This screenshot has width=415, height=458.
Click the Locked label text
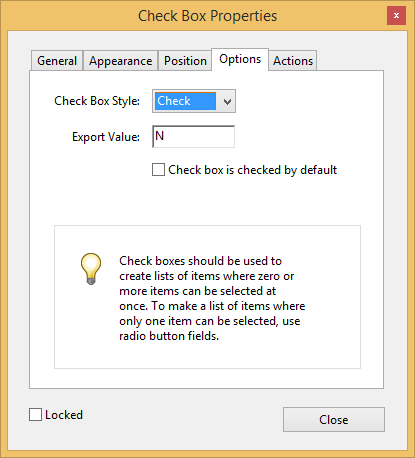[64, 415]
